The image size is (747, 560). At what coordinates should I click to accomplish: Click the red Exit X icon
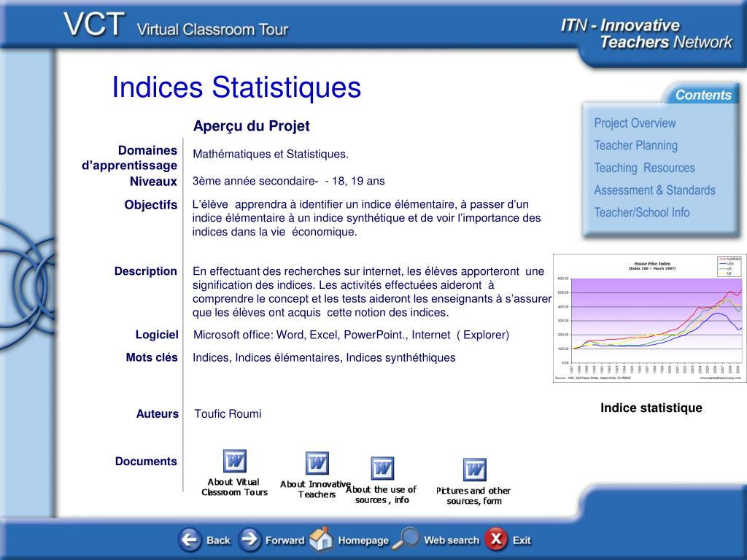[496, 539]
